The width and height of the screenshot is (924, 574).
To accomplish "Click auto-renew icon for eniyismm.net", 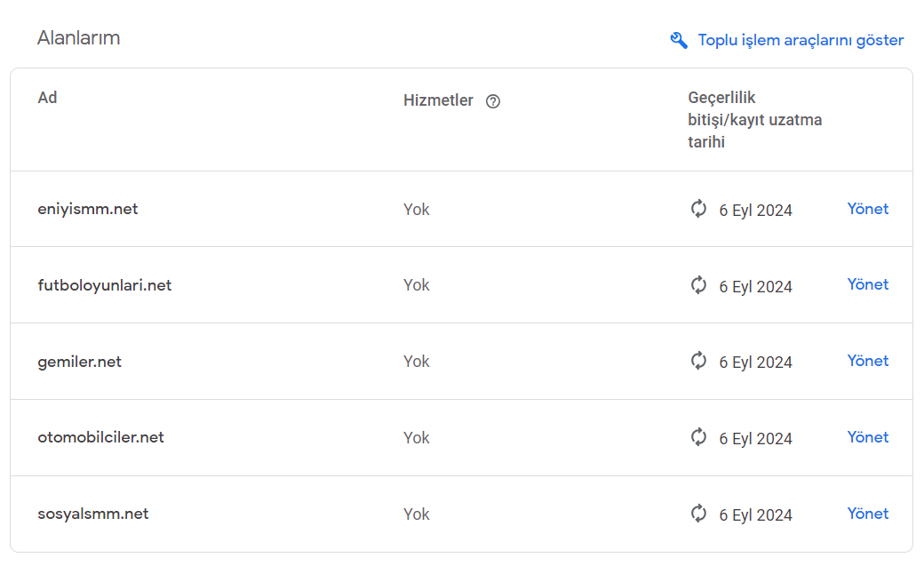I will click(x=698, y=209).
